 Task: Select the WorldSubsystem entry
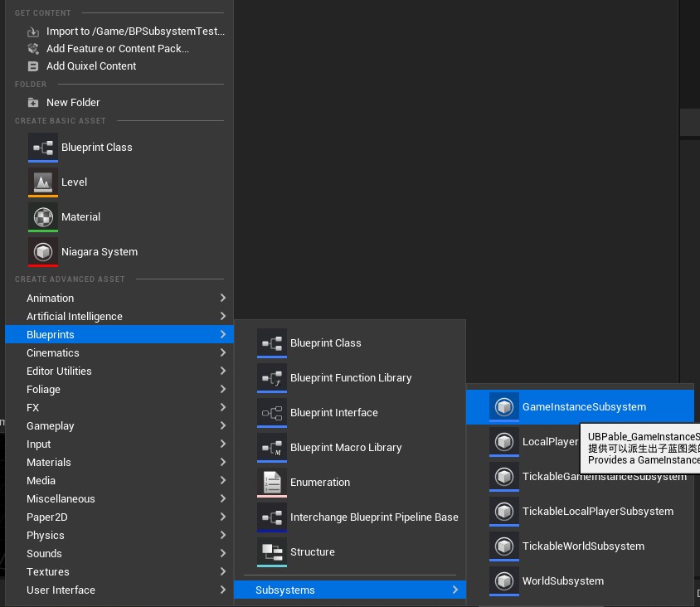tap(562, 580)
